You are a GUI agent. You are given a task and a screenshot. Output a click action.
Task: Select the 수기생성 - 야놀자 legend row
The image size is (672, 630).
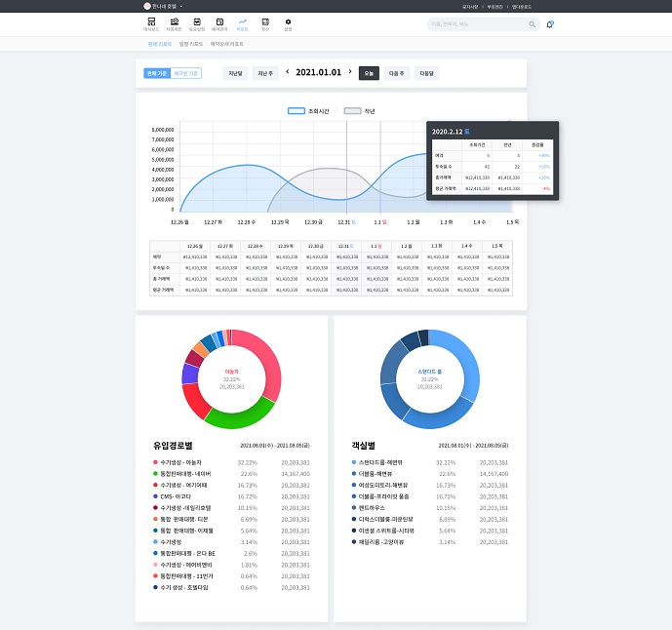coord(231,462)
